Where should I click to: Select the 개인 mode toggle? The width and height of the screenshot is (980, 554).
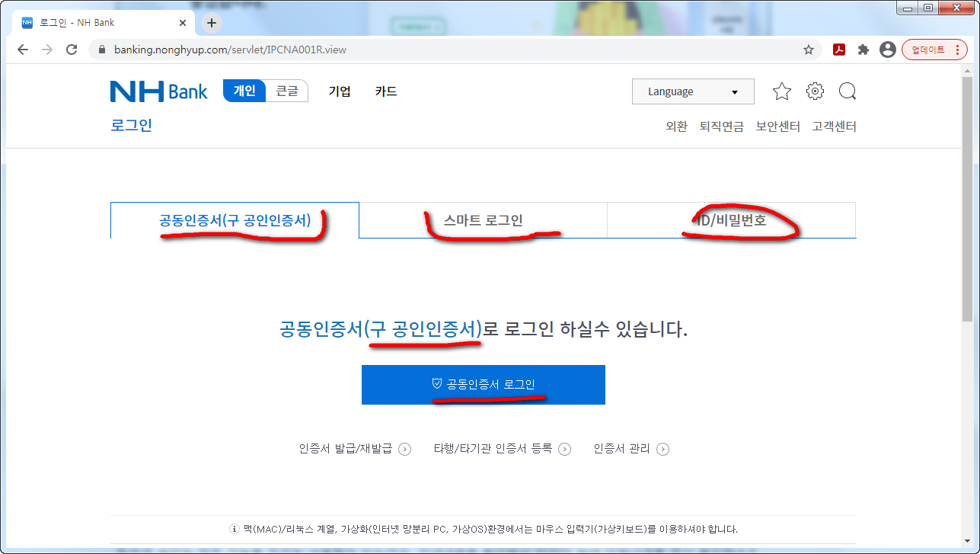244,91
